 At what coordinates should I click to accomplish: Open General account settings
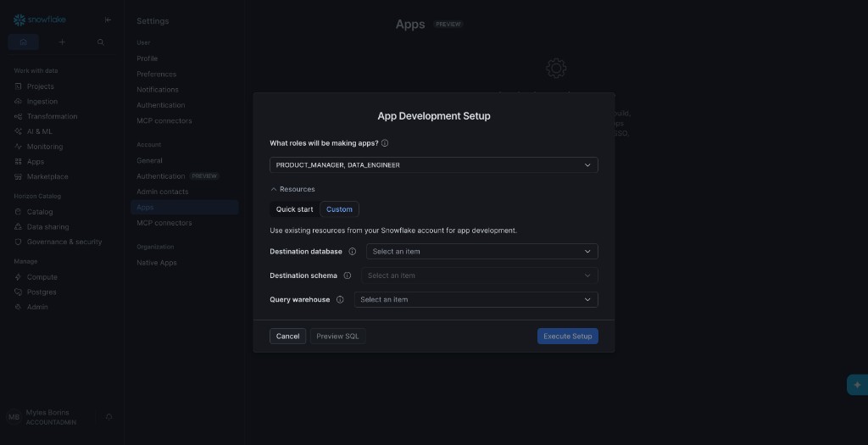149,160
